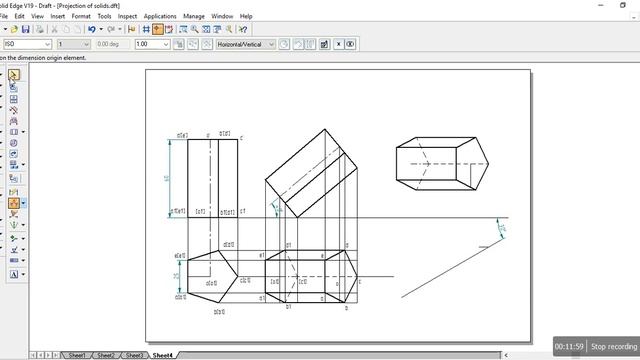Select the Sheet4 tab
640x360 pixels.
pyautogui.click(x=162, y=356)
